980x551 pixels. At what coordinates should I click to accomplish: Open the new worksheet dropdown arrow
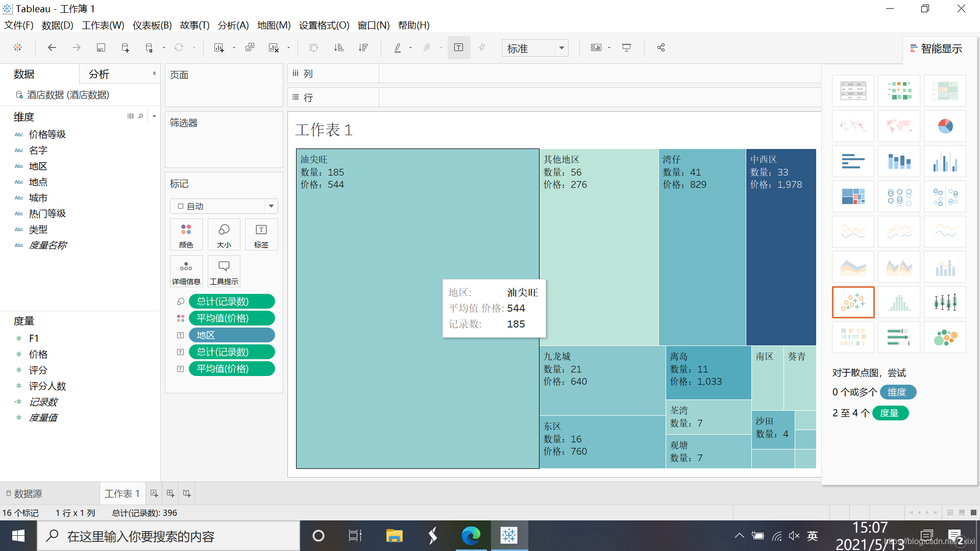pos(234,48)
